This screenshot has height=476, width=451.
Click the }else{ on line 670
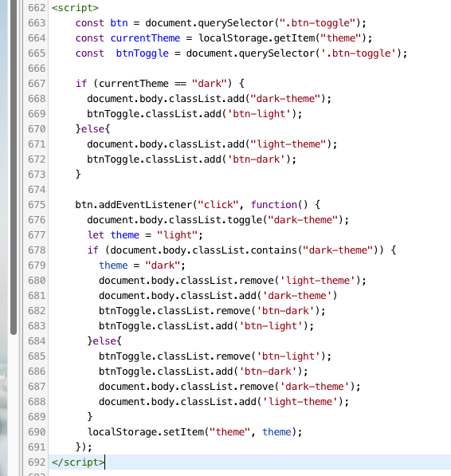92,129
